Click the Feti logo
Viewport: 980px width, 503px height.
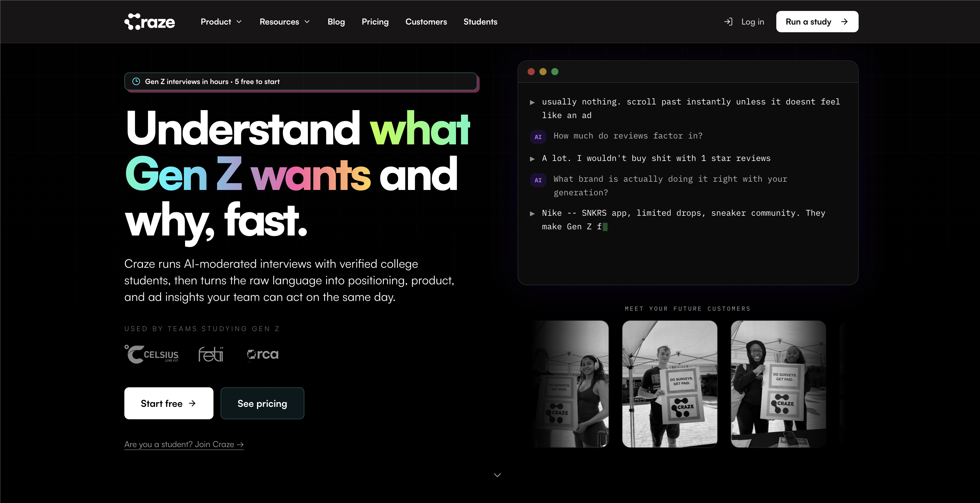[211, 354]
